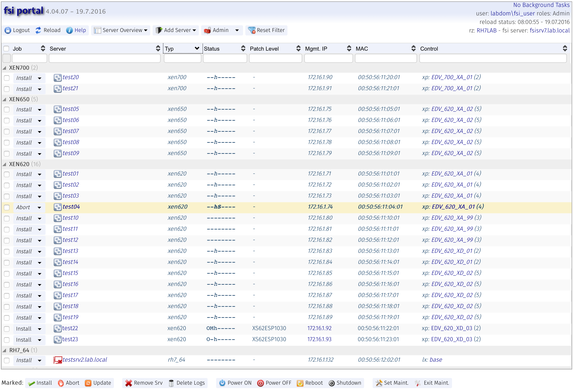Check the box for test20 row

coord(7,78)
